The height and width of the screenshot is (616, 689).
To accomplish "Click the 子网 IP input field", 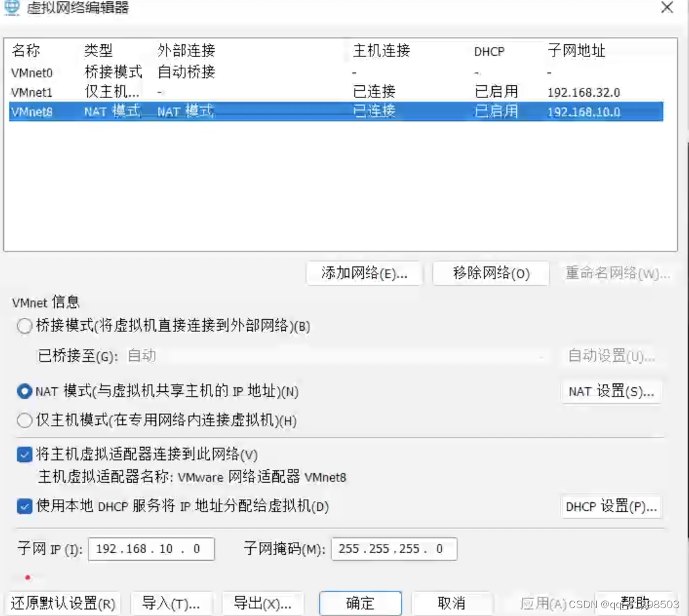I will pos(151,549).
